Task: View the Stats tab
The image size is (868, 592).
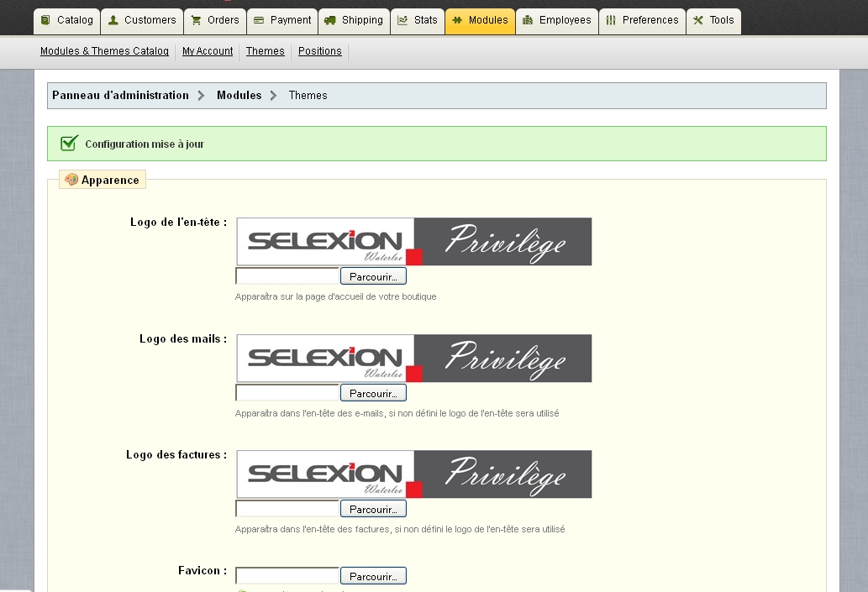Action: pyautogui.click(x=418, y=21)
